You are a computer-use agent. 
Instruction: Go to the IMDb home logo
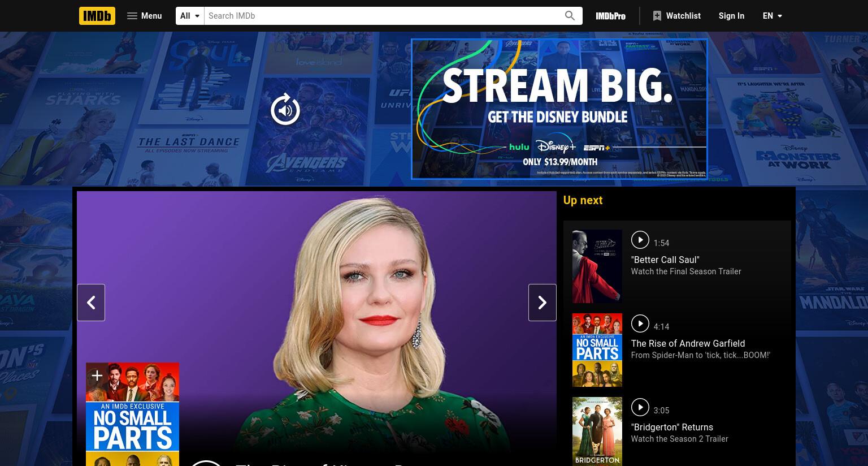(x=97, y=16)
